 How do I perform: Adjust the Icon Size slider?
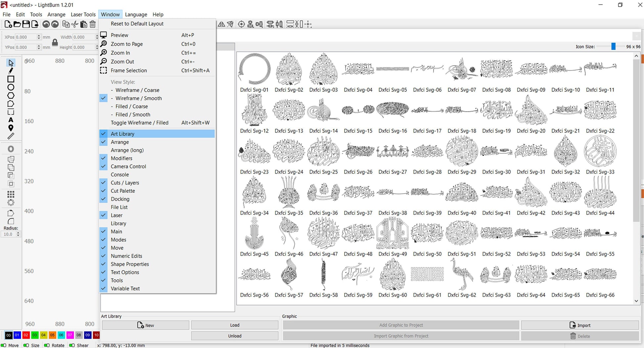(x=613, y=46)
